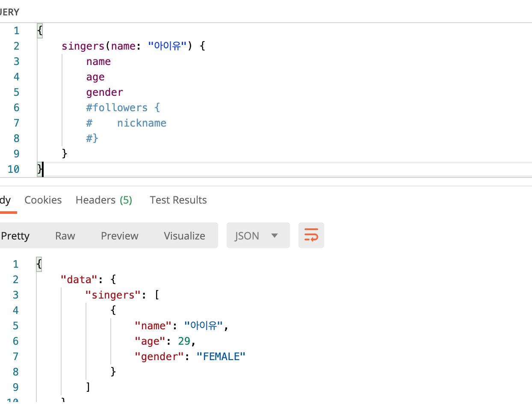The width and height of the screenshot is (532, 408).
Task: Open the JSON format dropdown
Action: (x=258, y=235)
